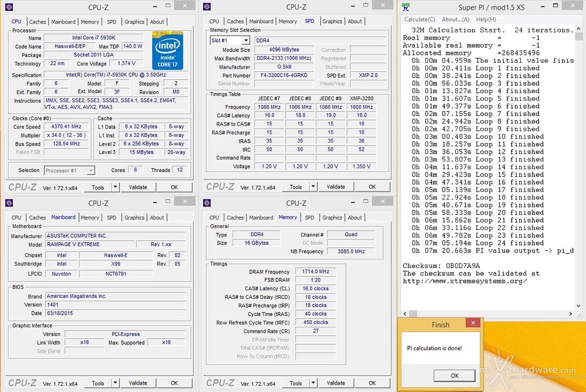The height and width of the screenshot is (392, 586).
Task: Switch to Graphics tab in the CPU-tab window
Action: [x=135, y=22]
